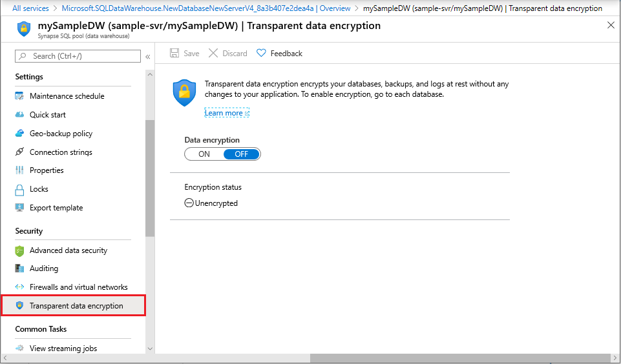Screen dimensions: 621x364
Task: Click the View streaming jobs gear icon
Action: tap(19, 348)
